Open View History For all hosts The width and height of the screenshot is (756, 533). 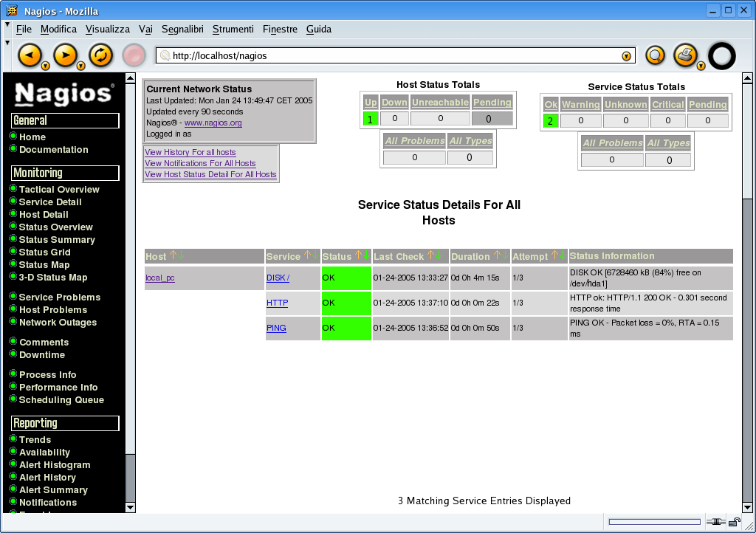[190, 152]
